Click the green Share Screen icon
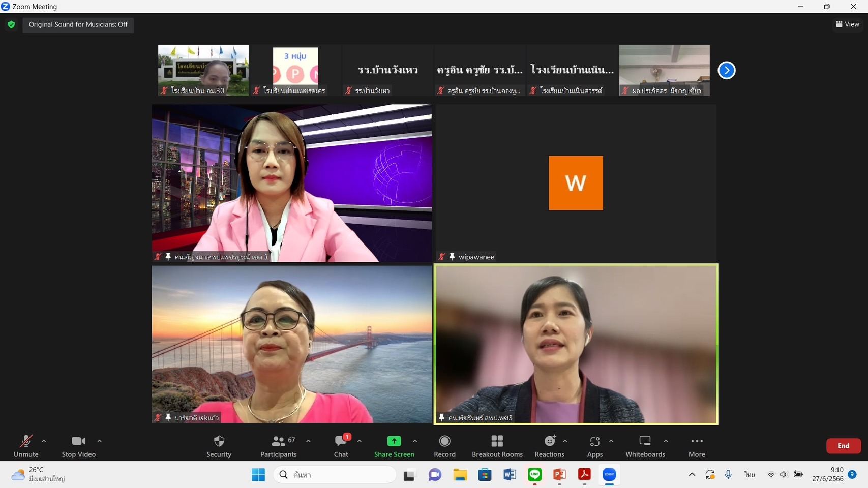 click(x=394, y=441)
